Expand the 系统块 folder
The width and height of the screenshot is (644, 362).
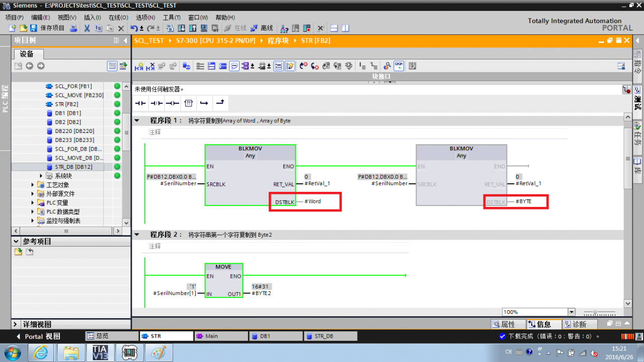(41, 176)
